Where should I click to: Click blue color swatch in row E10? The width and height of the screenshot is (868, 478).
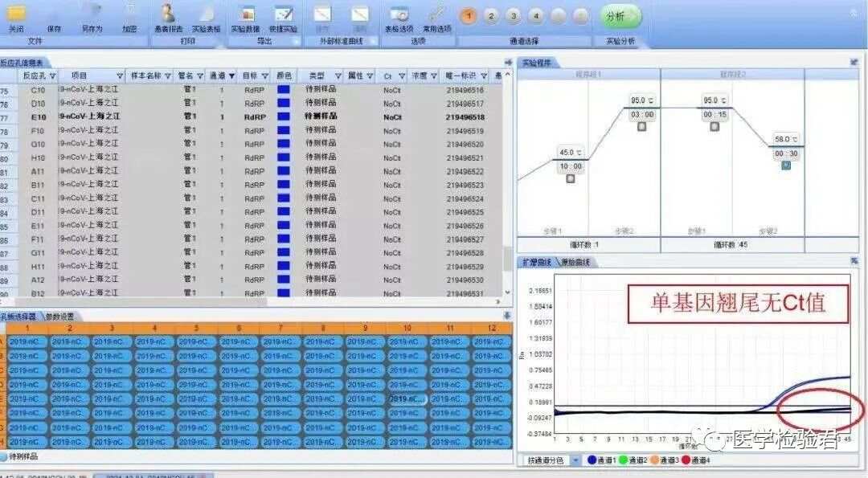pyautogui.click(x=283, y=116)
